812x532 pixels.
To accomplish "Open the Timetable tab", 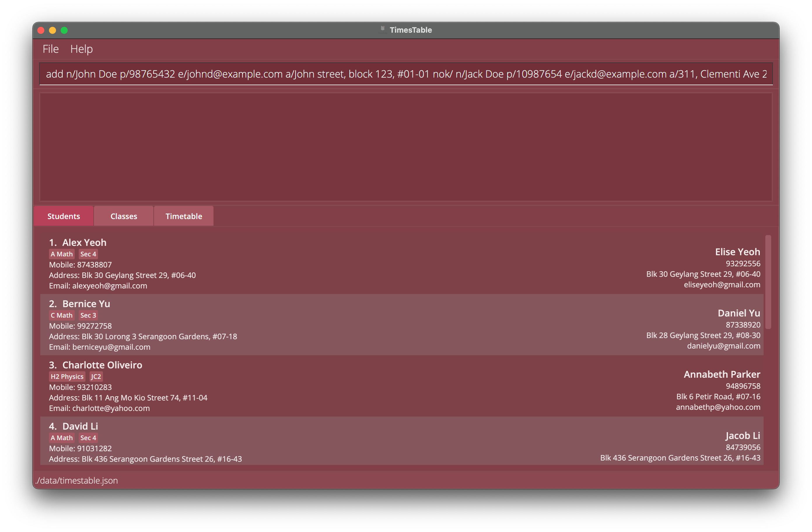I will click(x=184, y=216).
